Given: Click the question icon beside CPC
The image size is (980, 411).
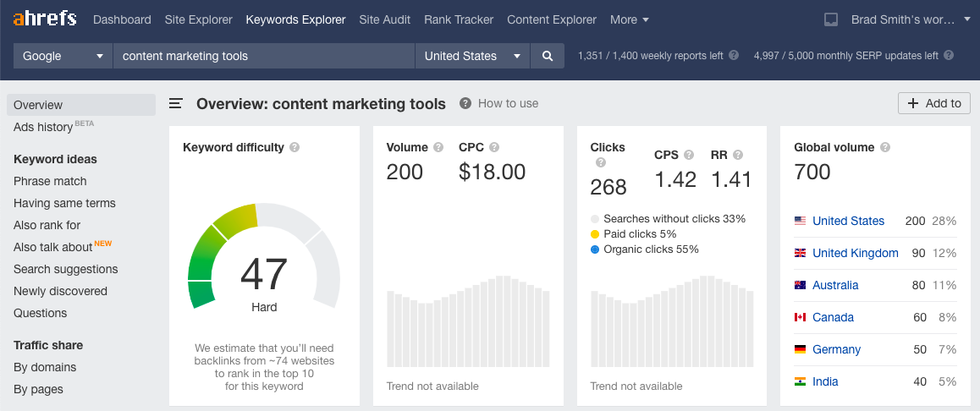Looking at the screenshot, I should pyautogui.click(x=494, y=147).
